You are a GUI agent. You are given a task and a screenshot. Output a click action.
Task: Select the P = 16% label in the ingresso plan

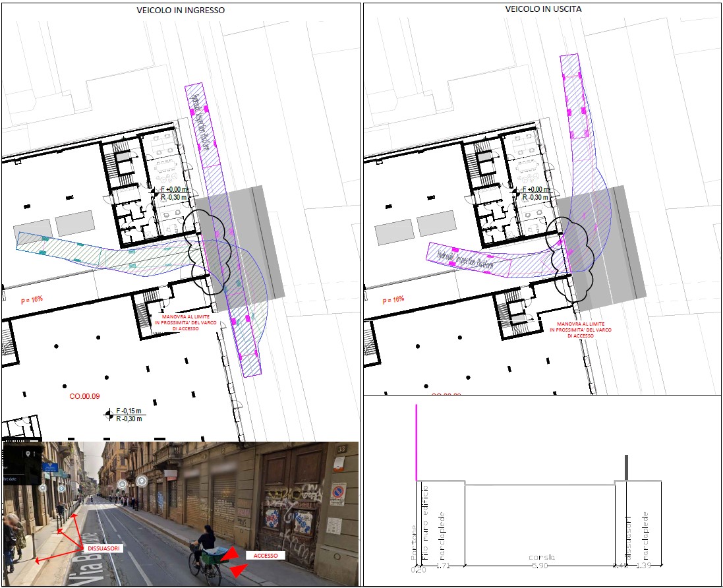coord(32,300)
